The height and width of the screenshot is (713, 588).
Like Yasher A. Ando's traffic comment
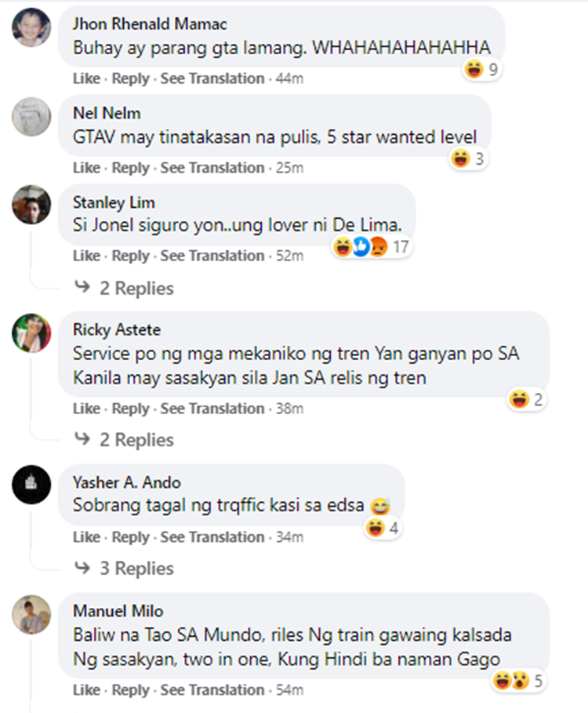[x=86, y=537]
